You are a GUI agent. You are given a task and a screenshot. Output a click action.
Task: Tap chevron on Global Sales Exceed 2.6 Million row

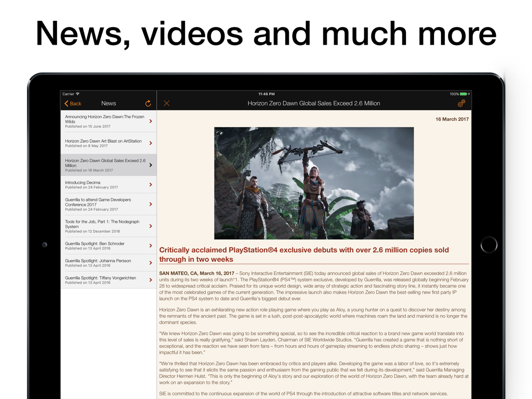(151, 165)
